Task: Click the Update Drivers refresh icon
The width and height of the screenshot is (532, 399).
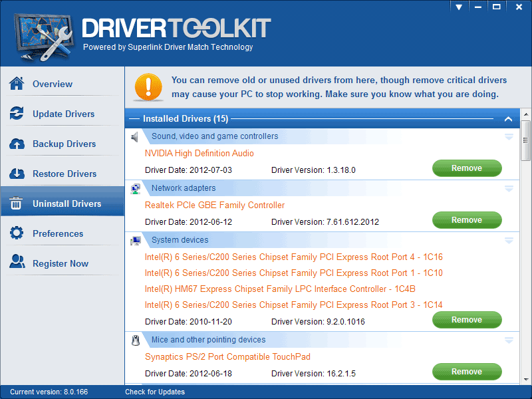Action: (x=17, y=114)
